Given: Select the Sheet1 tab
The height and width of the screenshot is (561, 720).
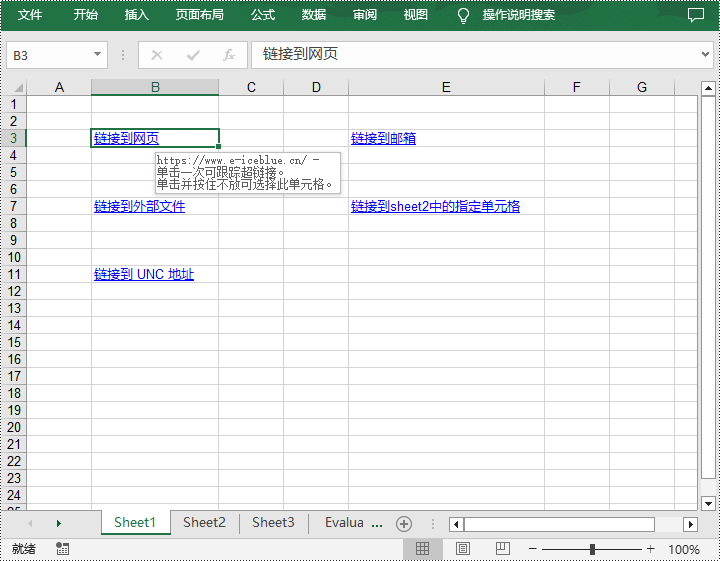Looking at the screenshot, I should pyautogui.click(x=135, y=522).
